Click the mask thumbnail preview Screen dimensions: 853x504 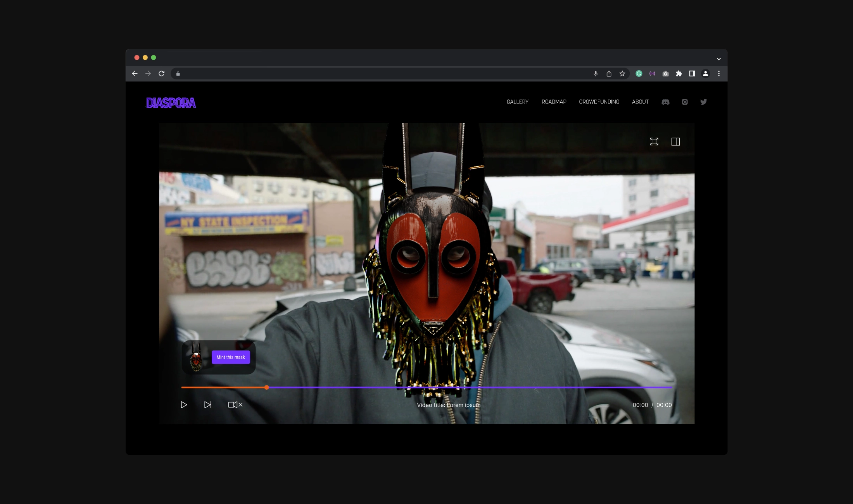(x=196, y=357)
